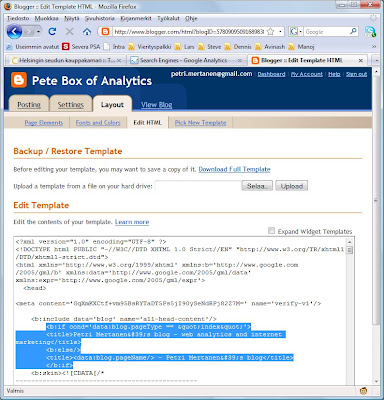Open the Näytä menu
Viewport: 384px width, 400px height.
(x=72, y=18)
